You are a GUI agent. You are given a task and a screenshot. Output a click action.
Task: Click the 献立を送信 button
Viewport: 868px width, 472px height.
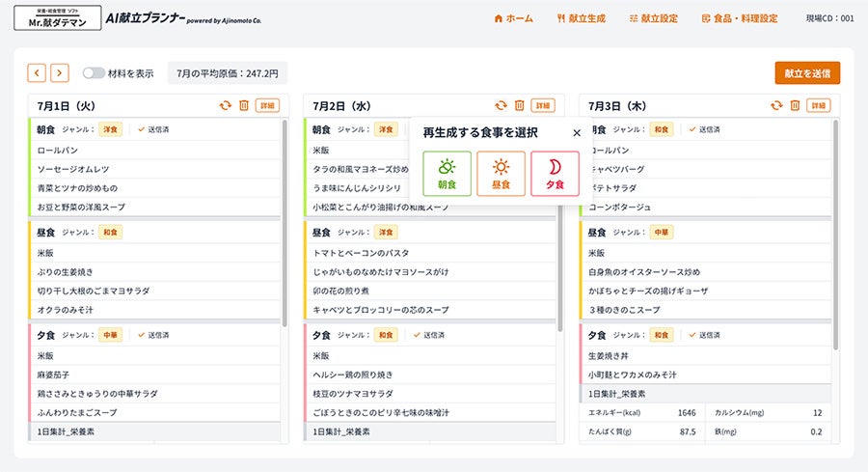807,72
